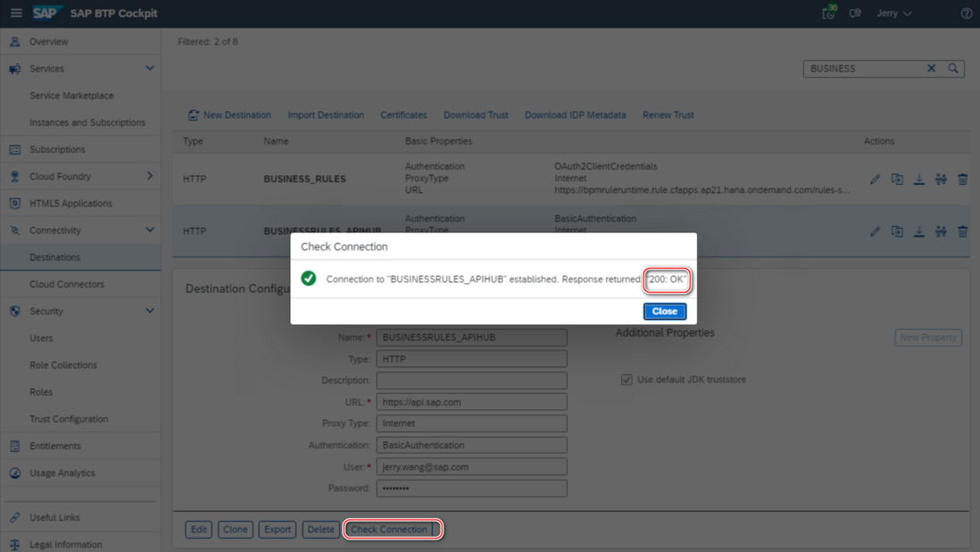The width and height of the screenshot is (980, 552).
Task: Click the Subscriptions sidebar icon
Action: 15,149
